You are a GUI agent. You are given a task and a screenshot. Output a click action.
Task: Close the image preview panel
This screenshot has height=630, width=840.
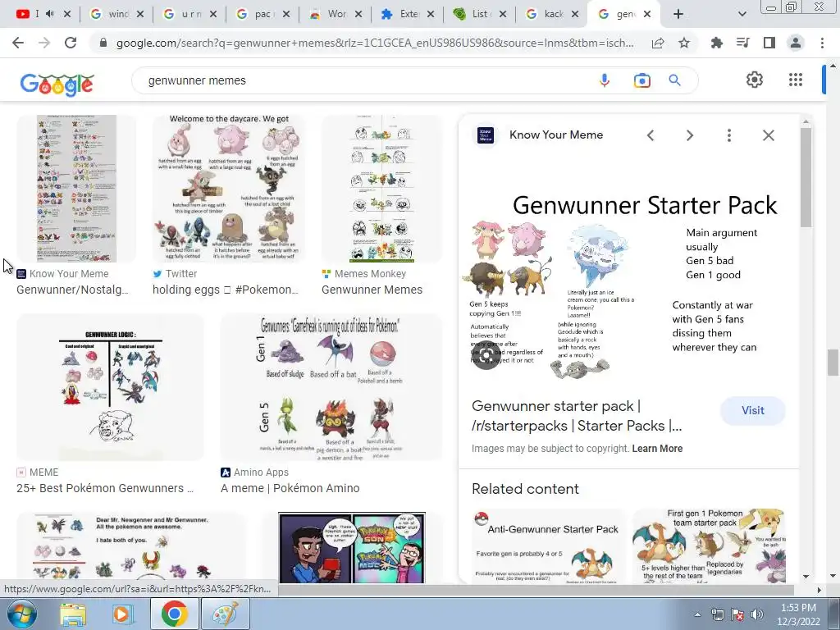(x=768, y=135)
